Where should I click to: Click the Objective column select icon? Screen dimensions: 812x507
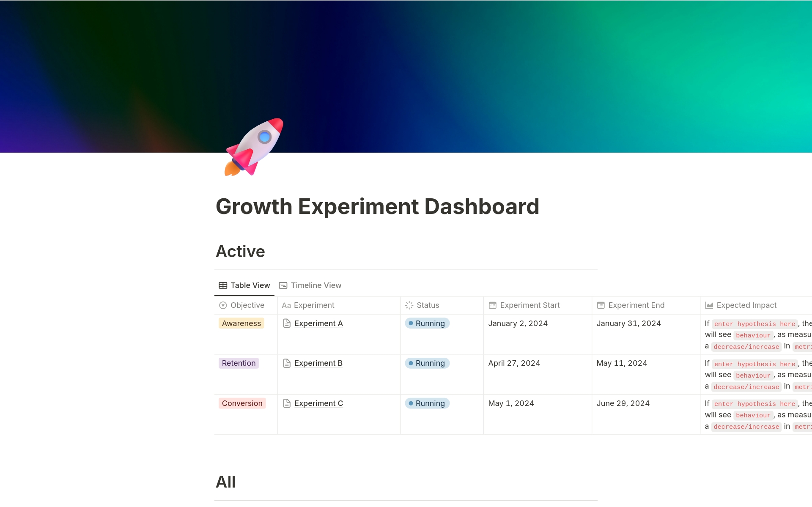[223, 305]
